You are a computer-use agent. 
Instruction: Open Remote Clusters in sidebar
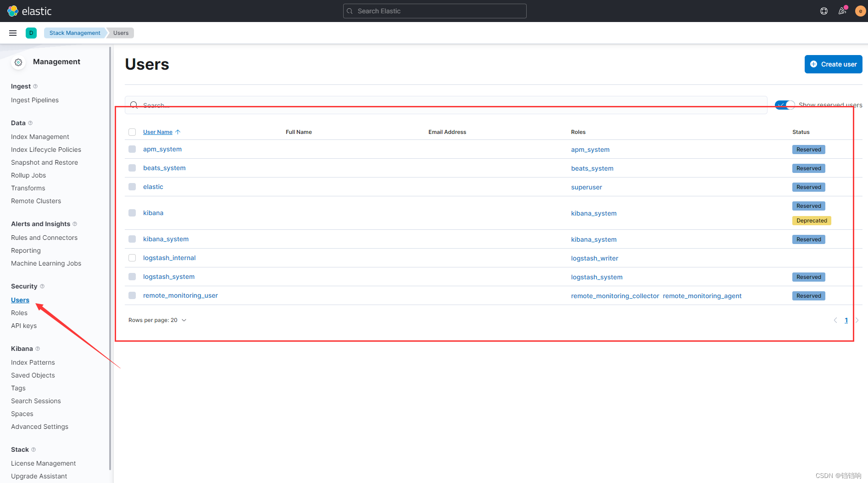click(36, 201)
